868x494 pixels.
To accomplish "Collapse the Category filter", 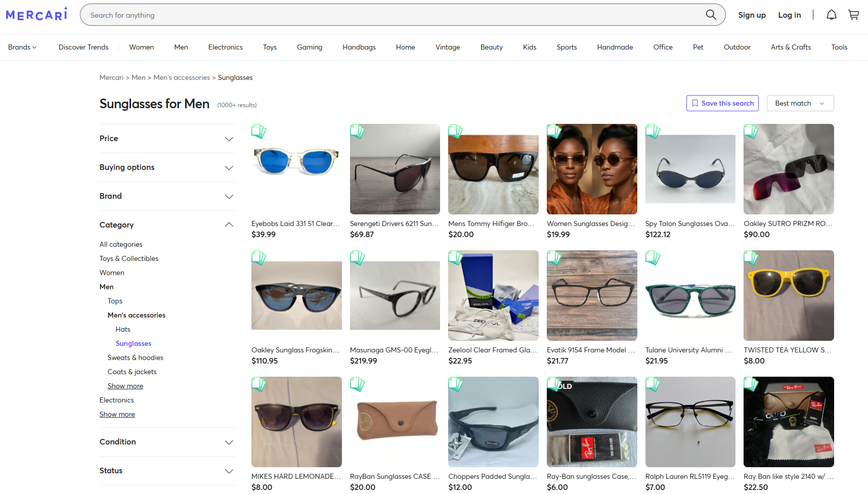I will 167,225.
